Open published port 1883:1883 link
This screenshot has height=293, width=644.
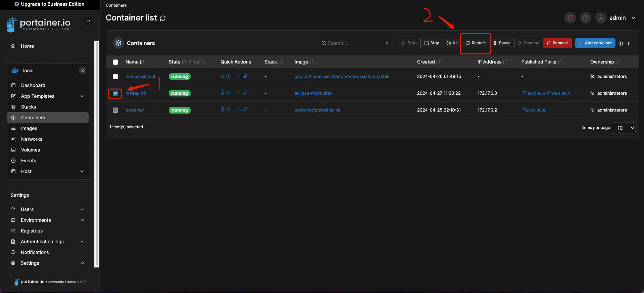point(533,93)
